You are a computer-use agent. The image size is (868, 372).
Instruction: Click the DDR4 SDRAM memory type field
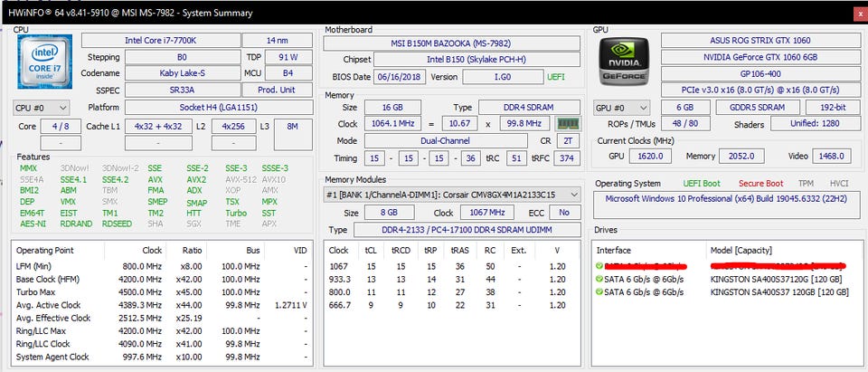529,108
